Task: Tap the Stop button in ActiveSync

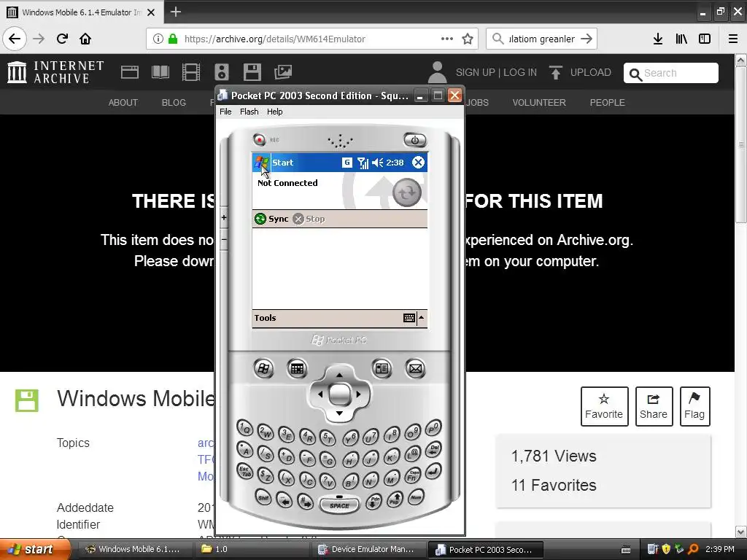Action: 309,219
